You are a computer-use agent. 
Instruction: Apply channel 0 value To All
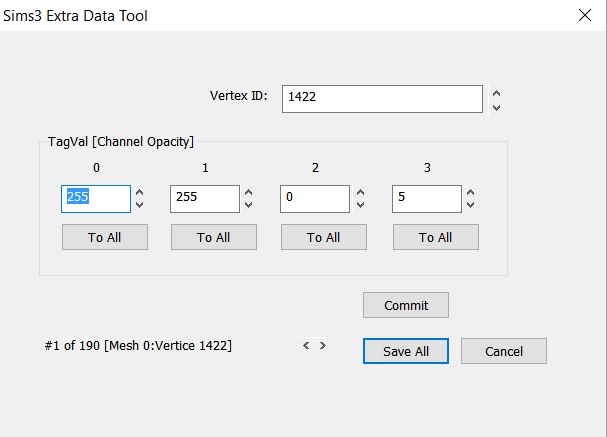(x=105, y=237)
